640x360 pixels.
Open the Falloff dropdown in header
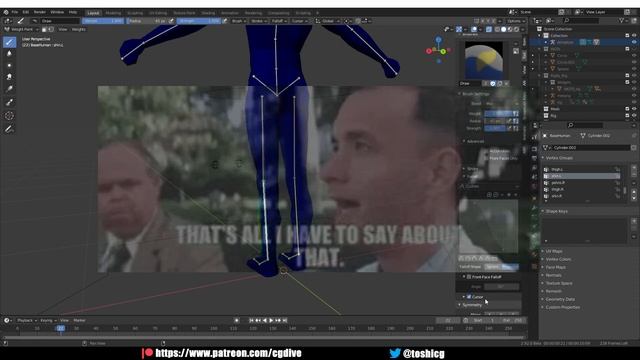coord(278,21)
